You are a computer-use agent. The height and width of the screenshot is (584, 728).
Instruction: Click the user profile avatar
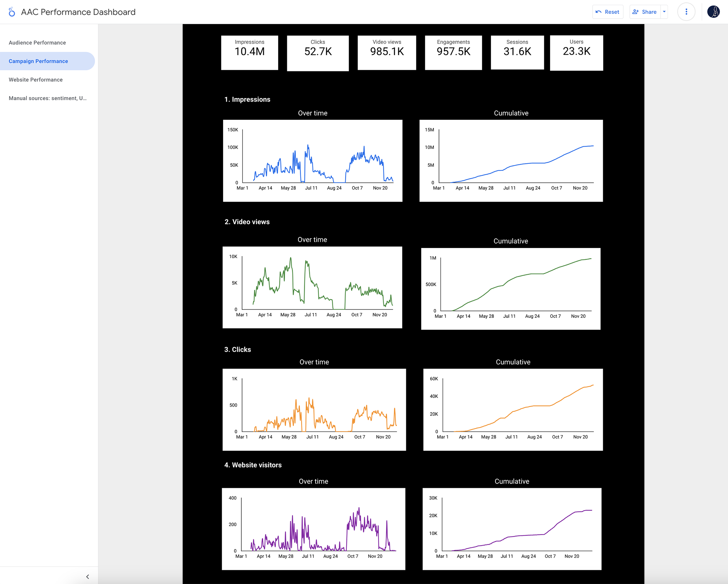[x=713, y=12]
